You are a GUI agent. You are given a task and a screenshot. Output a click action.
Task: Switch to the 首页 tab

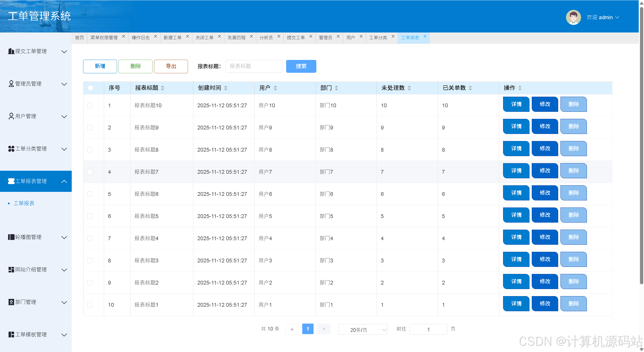tap(80, 38)
